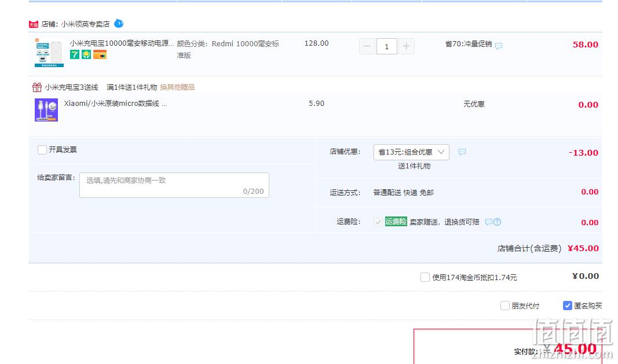Click the orange credit card badge icon
Screen dimensions: 618x364
click(100, 54)
